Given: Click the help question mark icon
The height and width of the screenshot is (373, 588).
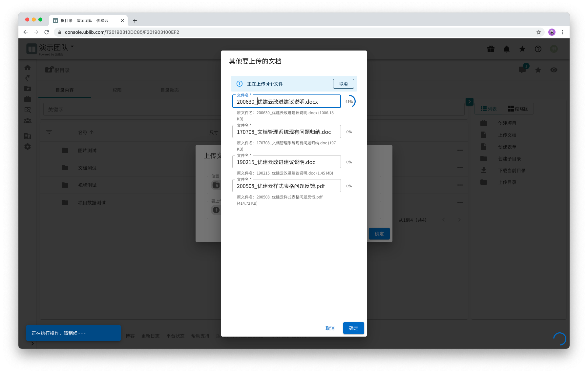Looking at the screenshot, I should (x=538, y=49).
